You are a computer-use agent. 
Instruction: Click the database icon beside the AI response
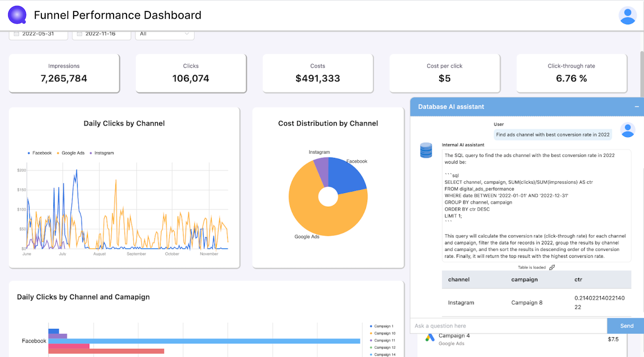426,150
